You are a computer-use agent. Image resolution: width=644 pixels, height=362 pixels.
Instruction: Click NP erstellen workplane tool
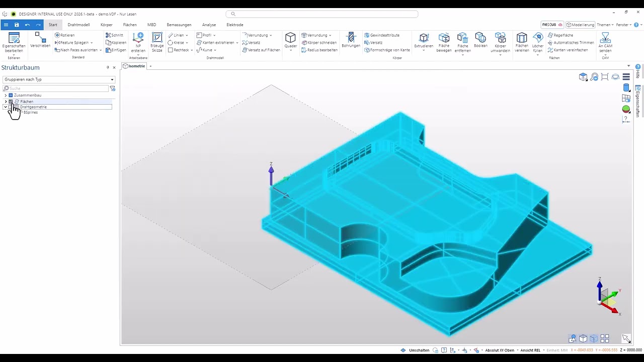point(138,42)
